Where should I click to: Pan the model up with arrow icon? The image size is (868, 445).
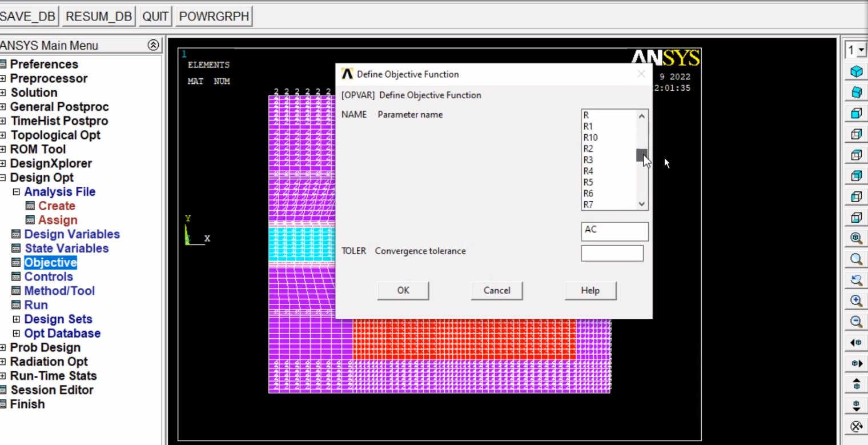pos(856,384)
